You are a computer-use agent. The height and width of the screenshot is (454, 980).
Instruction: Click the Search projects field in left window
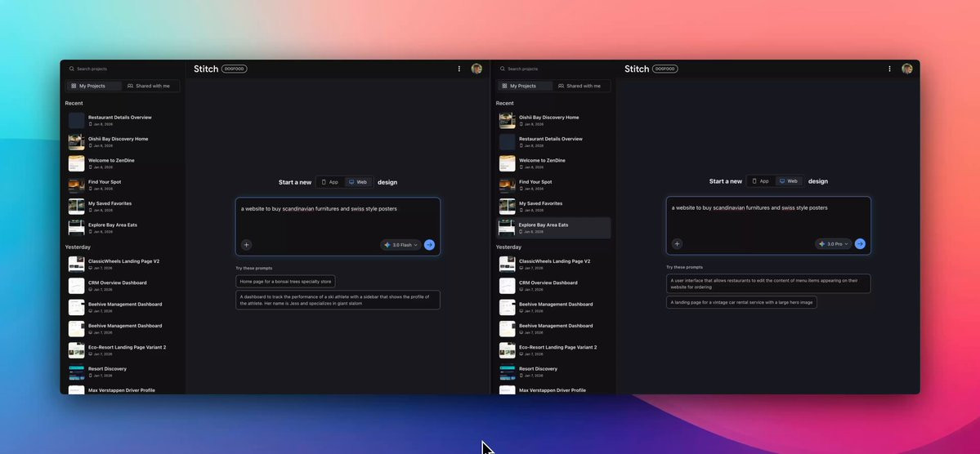[x=123, y=69]
